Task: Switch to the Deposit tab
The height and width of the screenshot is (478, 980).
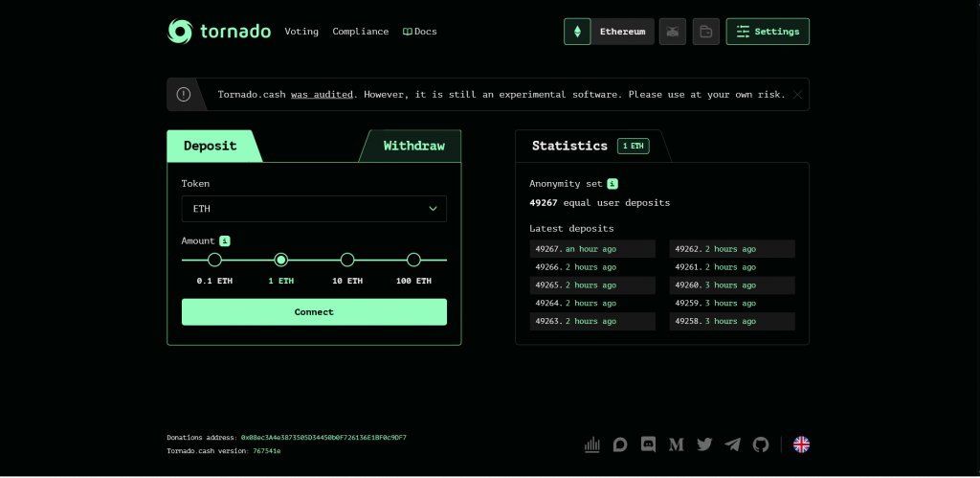Action: click(212, 146)
